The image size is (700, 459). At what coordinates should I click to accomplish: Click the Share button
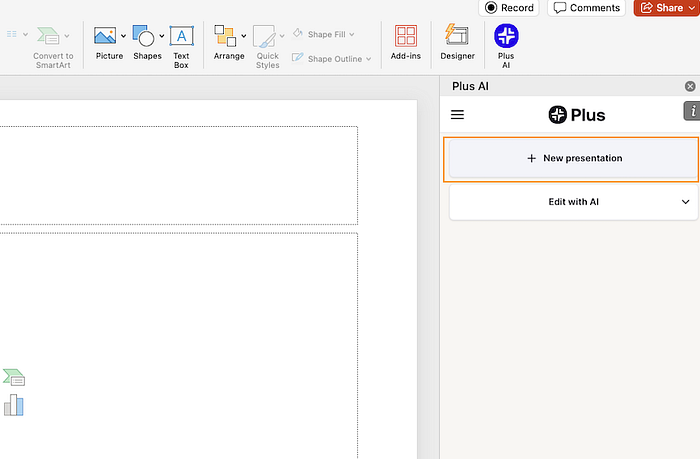click(667, 8)
